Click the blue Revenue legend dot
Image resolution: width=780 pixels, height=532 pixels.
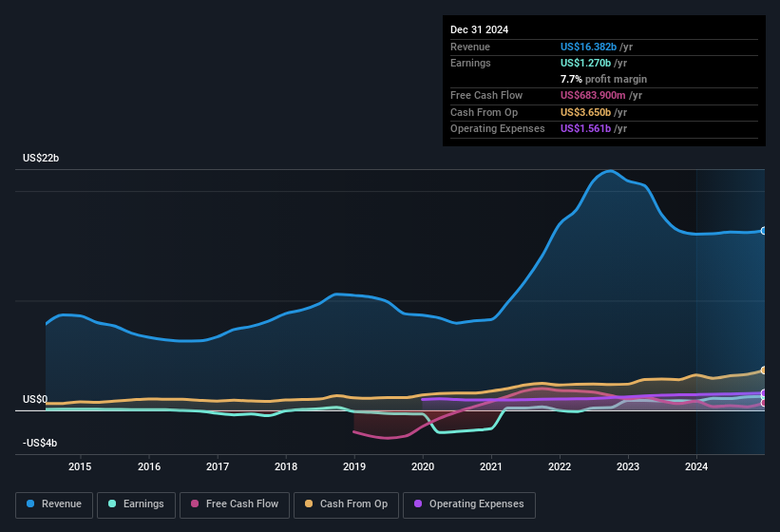pyautogui.click(x=30, y=503)
